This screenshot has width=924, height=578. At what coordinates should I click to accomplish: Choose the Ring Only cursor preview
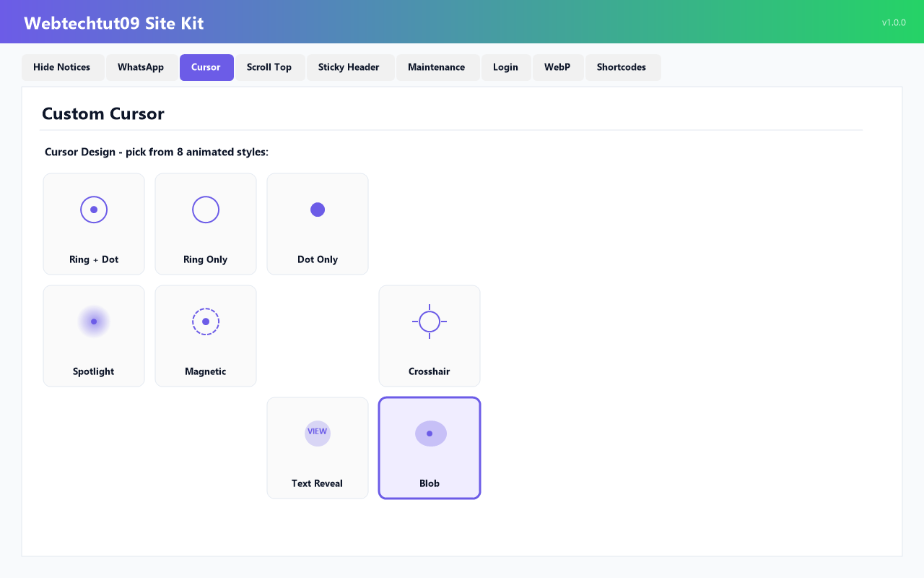pyautogui.click(x=206, y=210)
